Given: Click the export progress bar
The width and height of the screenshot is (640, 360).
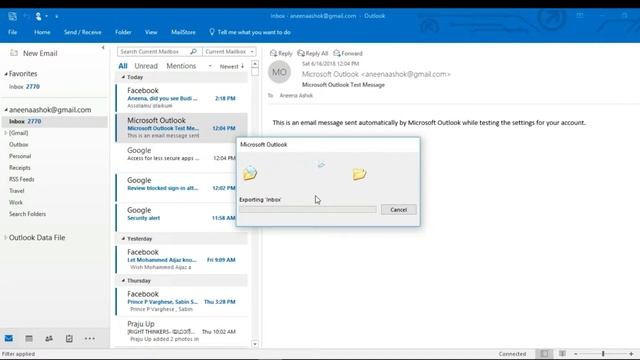Looking at the screenshot, I should pyautogui.click(x=308, y=209).
